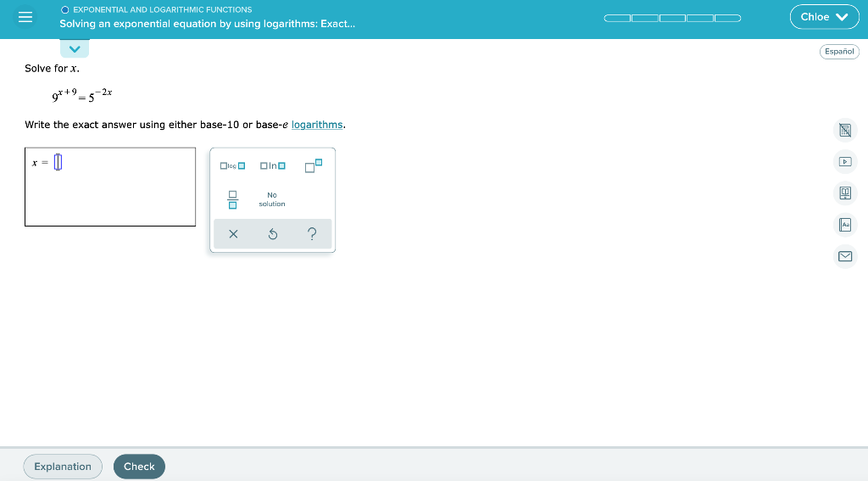Click the topic status circle icon
The height and width of the screenshot is (481, 868).
(64, 10)
